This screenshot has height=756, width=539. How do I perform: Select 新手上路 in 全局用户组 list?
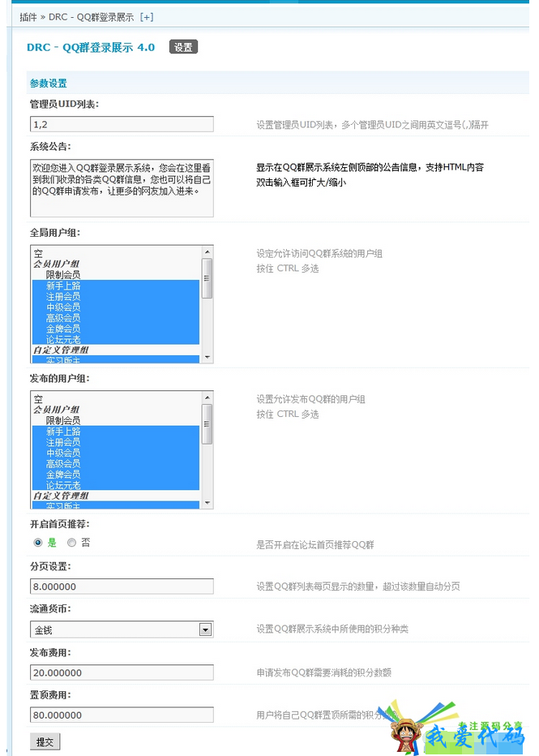click(116, 286)
